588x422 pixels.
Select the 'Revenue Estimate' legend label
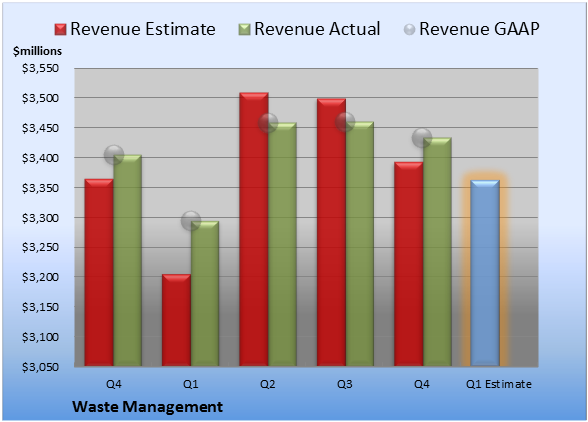pyautogui.click(x=143, y=29)
